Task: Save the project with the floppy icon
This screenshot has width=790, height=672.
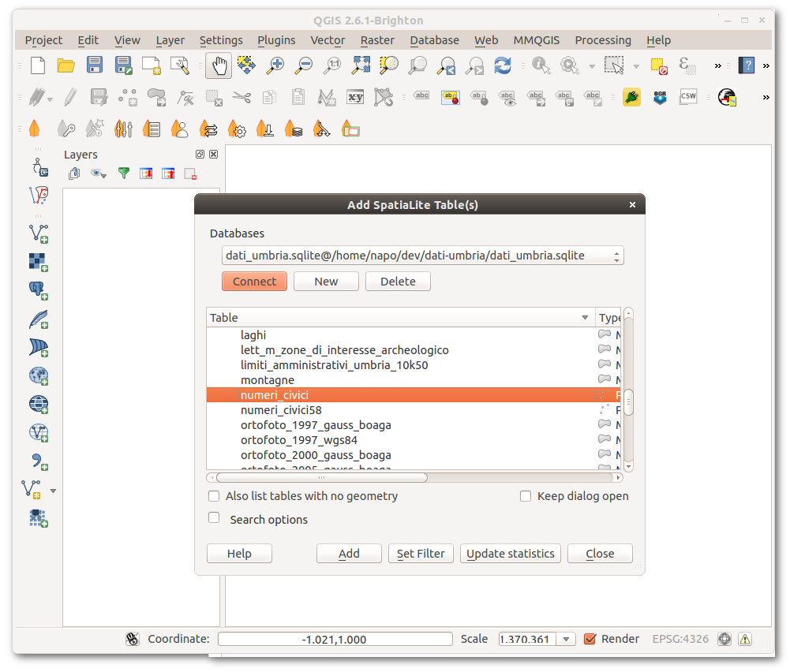Action: click(x=94, y=65)
